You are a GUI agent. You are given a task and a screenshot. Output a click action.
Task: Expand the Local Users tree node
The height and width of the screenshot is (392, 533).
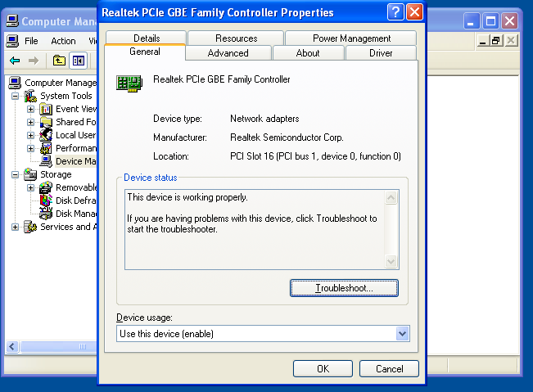pyautogui.click(x=30, y=135)
